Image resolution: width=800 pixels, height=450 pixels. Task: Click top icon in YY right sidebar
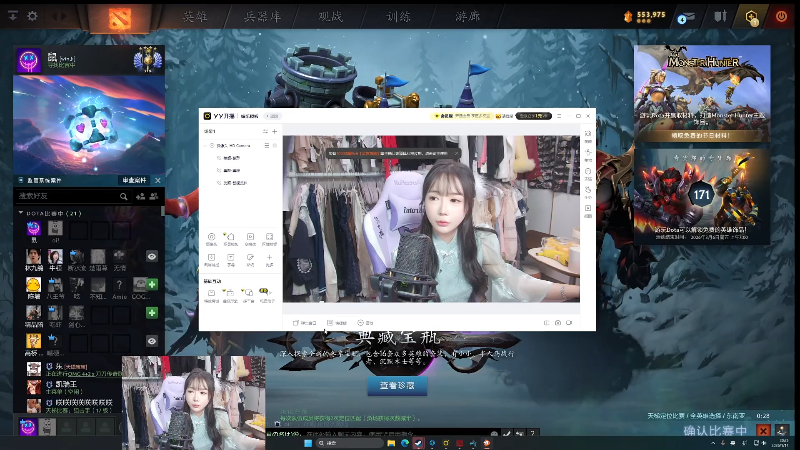click(x=588, y=136)
